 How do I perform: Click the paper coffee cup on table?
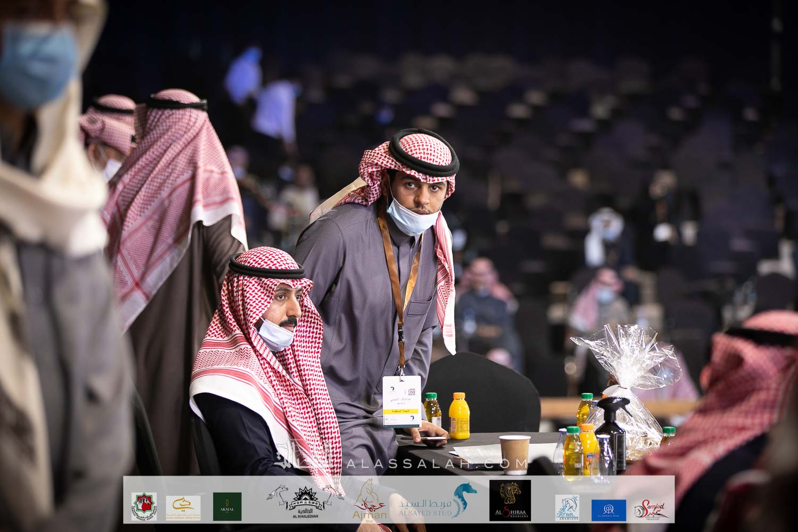click(x=515, y=454)
